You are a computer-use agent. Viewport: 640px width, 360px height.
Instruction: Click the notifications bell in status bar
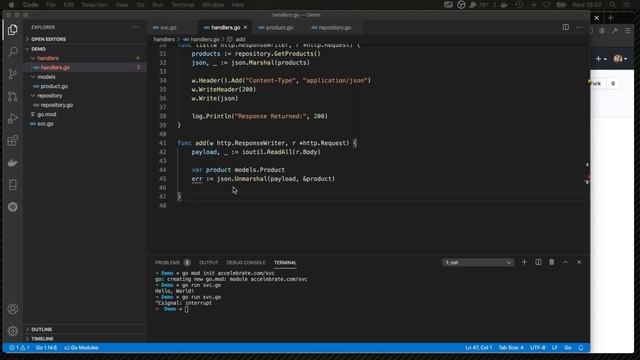[x=581, y=348]
